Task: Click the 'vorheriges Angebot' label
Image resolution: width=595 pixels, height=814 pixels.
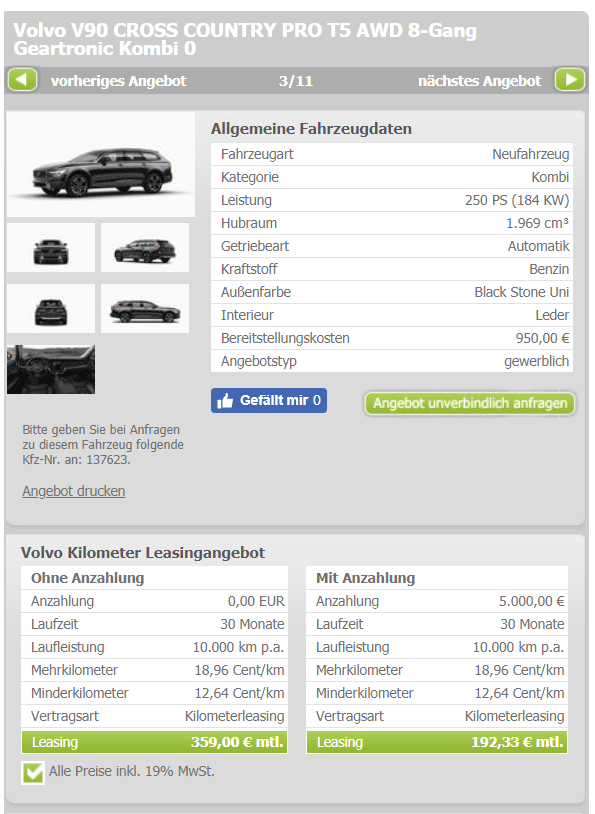Action: coord(118,81)
